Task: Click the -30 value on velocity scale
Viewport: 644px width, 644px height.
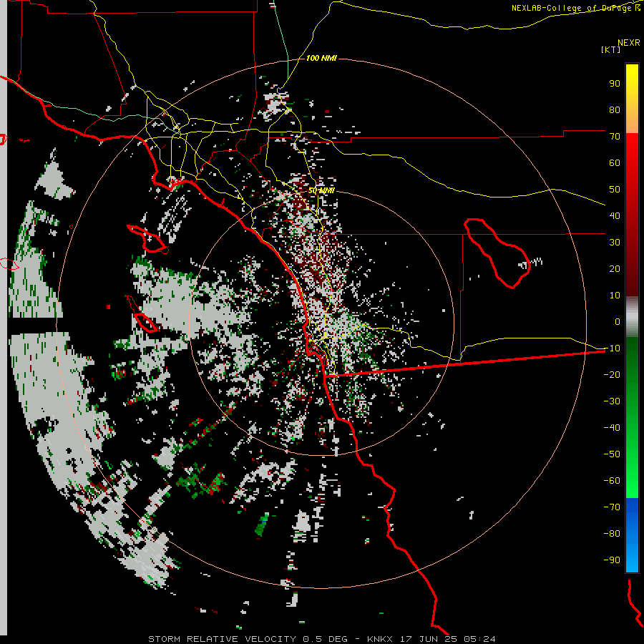Action: [612, 401]
